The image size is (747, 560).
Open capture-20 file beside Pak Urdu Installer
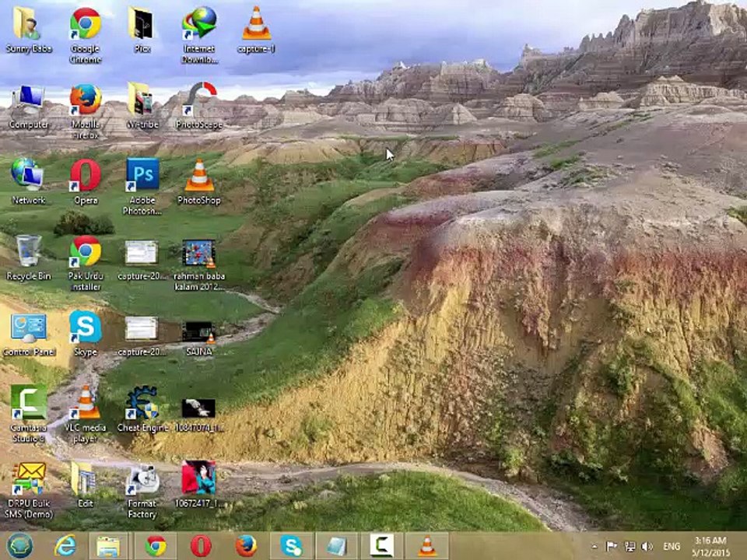coord(142,260)
